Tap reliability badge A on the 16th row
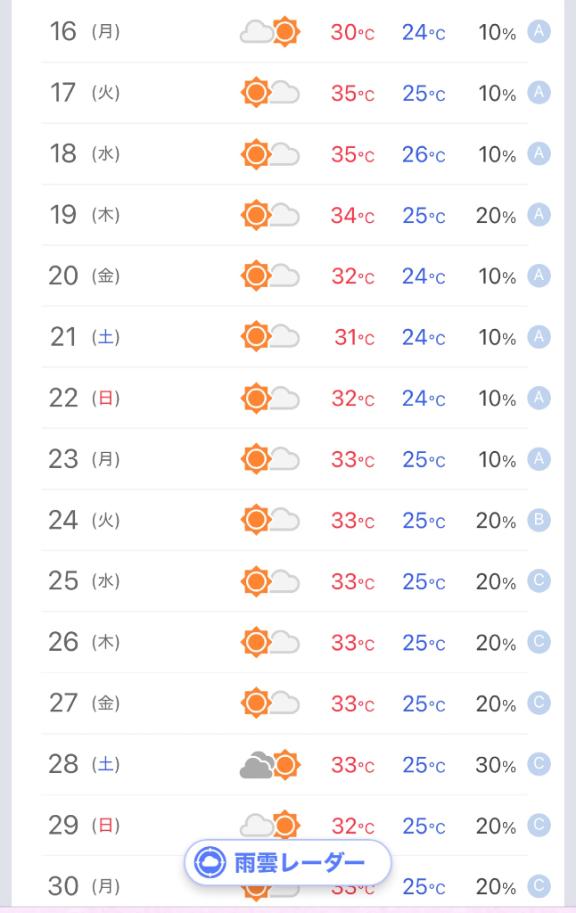Image resolution: width=576 pixels, height=913 pixels. click(539, 31)
